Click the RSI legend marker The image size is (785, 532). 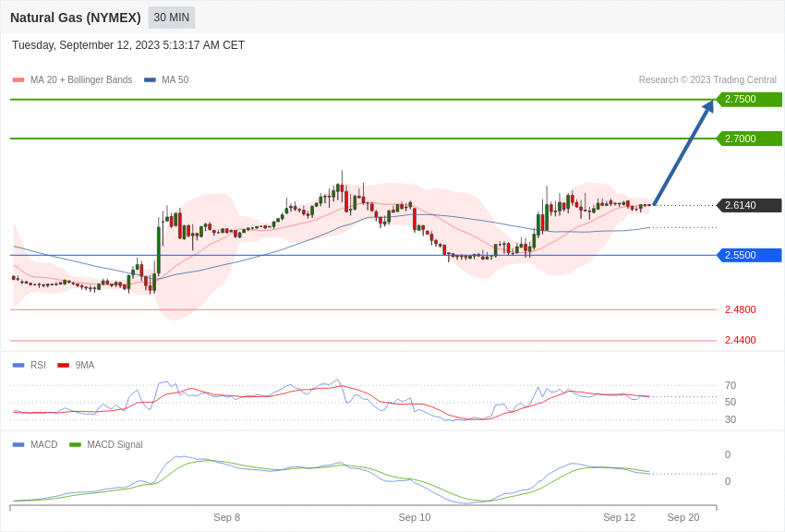click(x=18, y=366)
